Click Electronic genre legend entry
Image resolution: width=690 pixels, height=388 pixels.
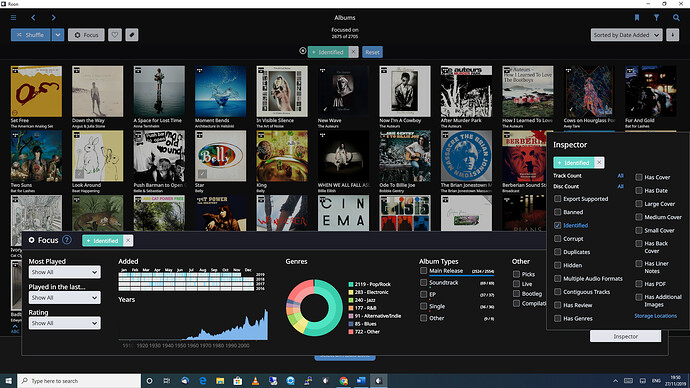click(x=369, y=292)
